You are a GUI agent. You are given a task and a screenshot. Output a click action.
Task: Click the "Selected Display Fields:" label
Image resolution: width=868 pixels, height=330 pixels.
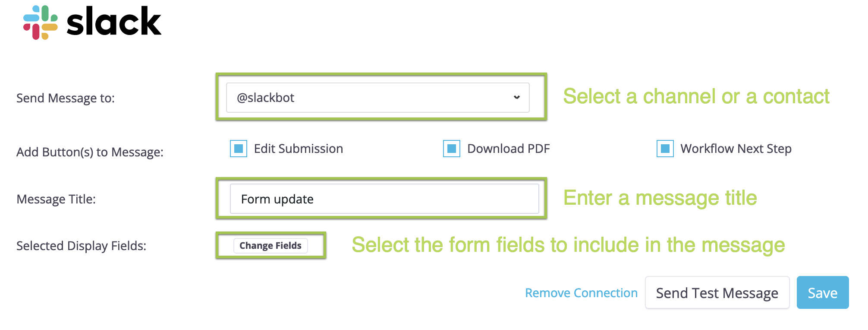(x=81, y=246)
